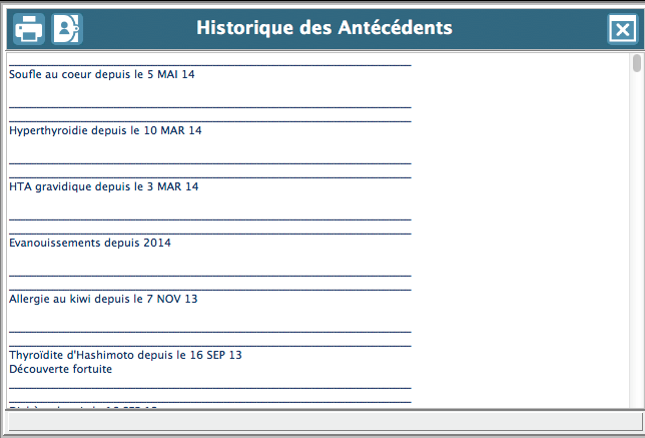Close the Historique des Antécédents window

point(622,30)
